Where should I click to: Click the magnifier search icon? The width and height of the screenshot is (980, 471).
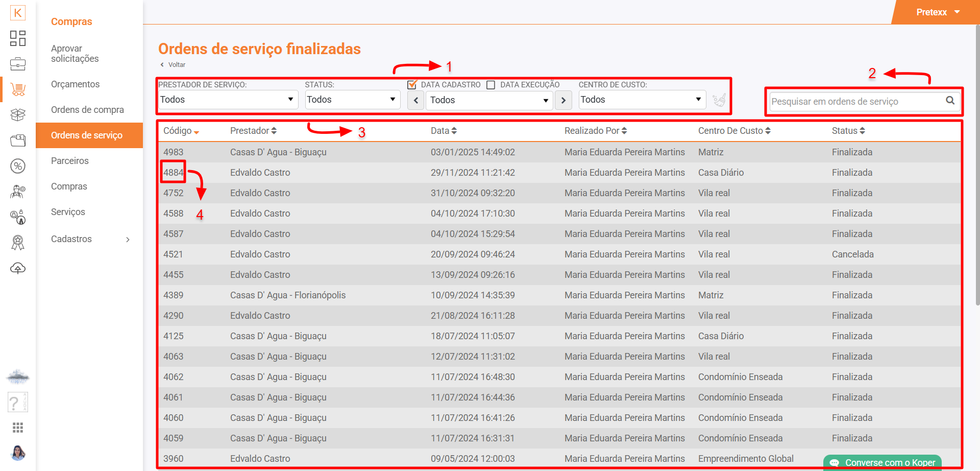click(x=950, y=101)
